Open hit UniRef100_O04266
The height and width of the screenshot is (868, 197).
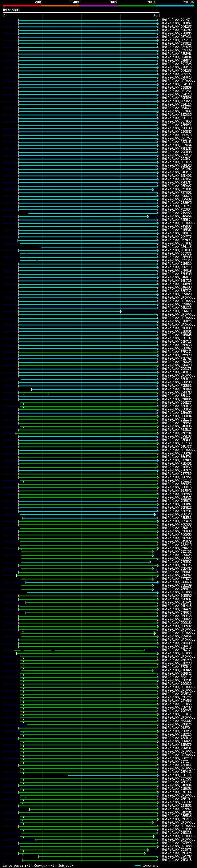pyautogui.click(x=177, y=71)
